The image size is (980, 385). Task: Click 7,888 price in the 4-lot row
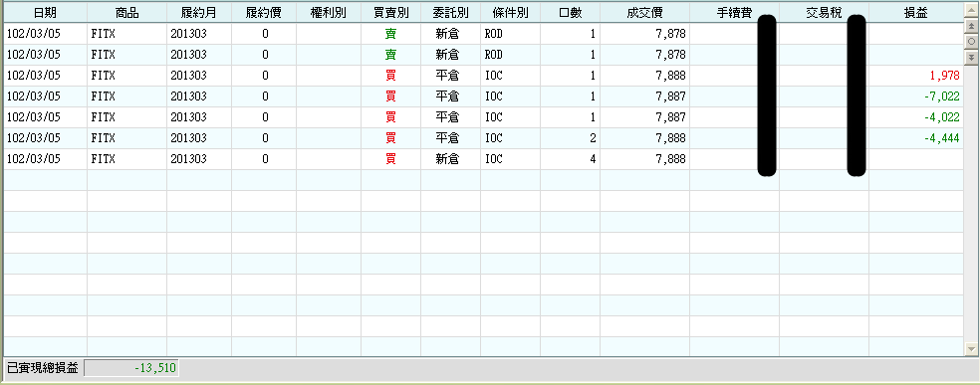click(670, 159)
